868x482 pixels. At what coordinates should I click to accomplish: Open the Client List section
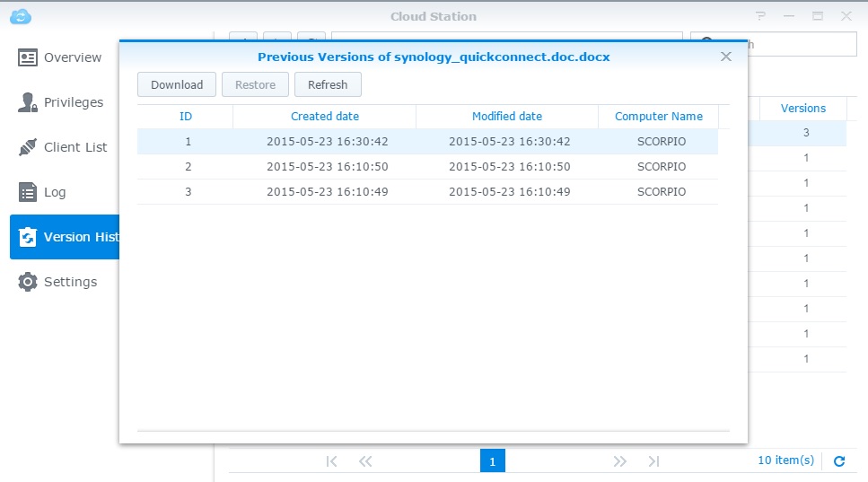pos(65,147)
